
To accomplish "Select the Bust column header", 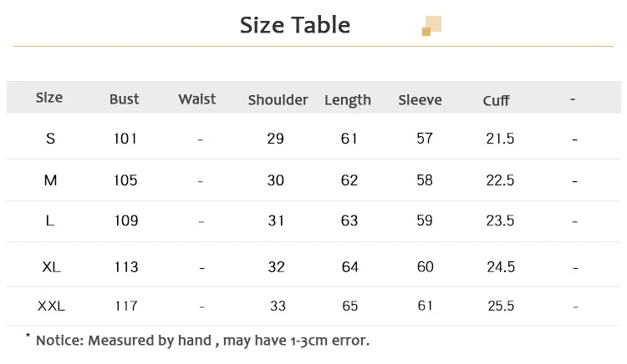I will (125, 99).
